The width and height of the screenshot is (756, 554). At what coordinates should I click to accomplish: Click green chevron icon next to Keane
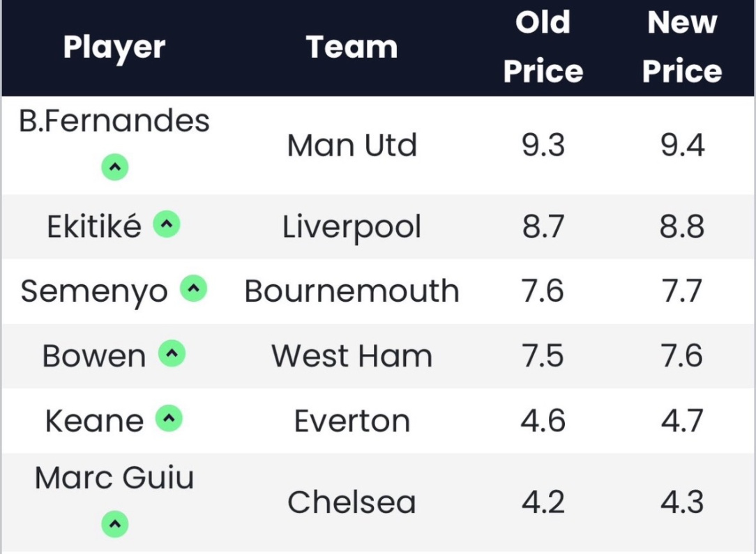(169, 419)
